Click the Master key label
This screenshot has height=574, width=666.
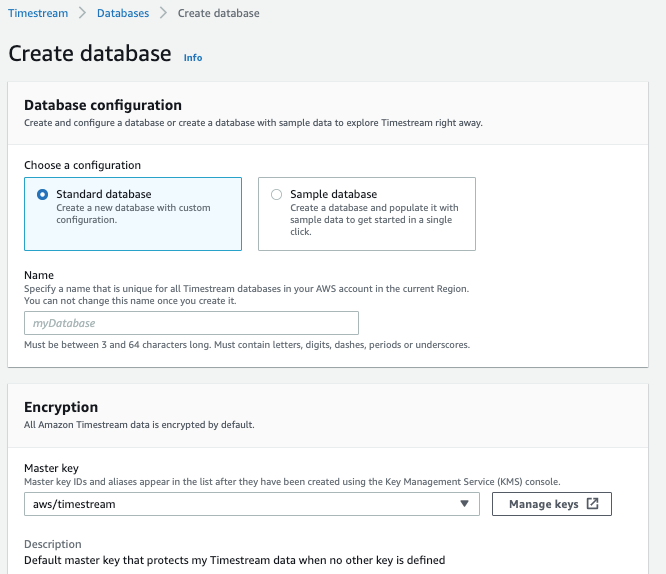[51, 468]
